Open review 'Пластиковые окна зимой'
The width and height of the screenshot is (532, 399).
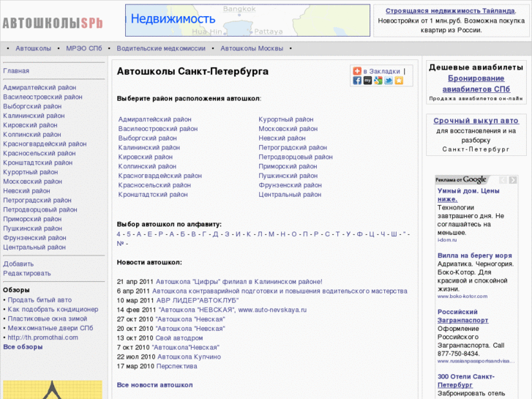[48, 318]
